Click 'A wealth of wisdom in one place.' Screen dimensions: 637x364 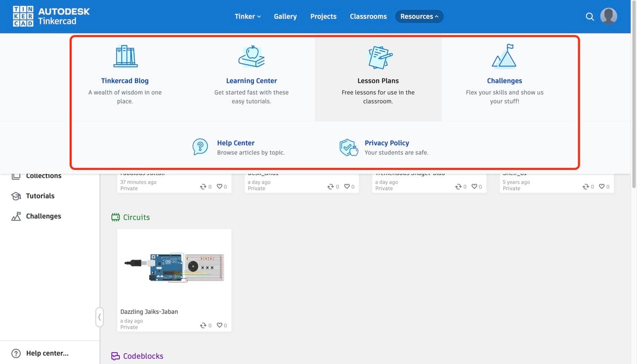click(x=125, y=97)
